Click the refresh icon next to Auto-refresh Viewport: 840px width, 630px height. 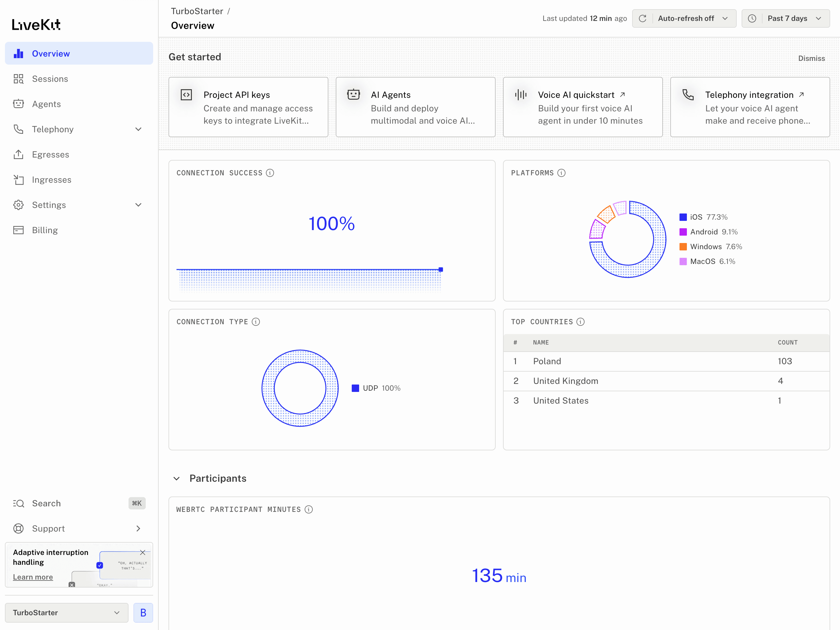pyautogui.click(x=643, y=18)
